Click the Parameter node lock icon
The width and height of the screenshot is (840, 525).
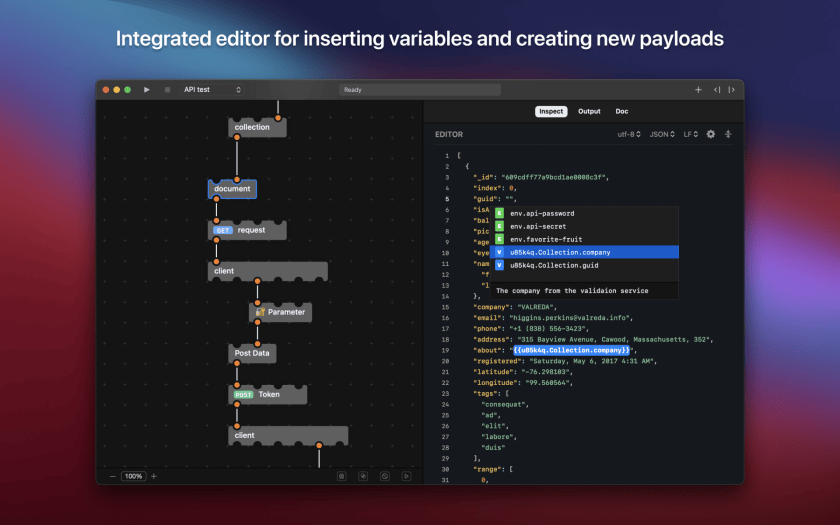260,312
